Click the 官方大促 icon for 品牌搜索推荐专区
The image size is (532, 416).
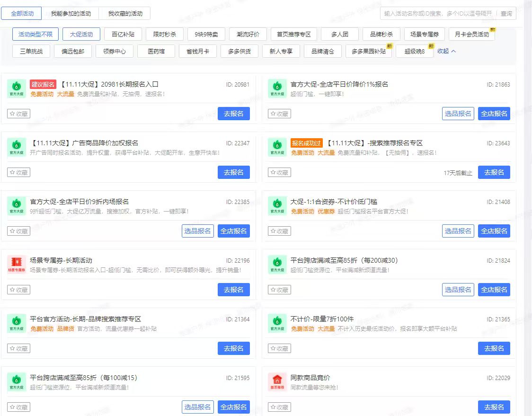coord(17,323)
